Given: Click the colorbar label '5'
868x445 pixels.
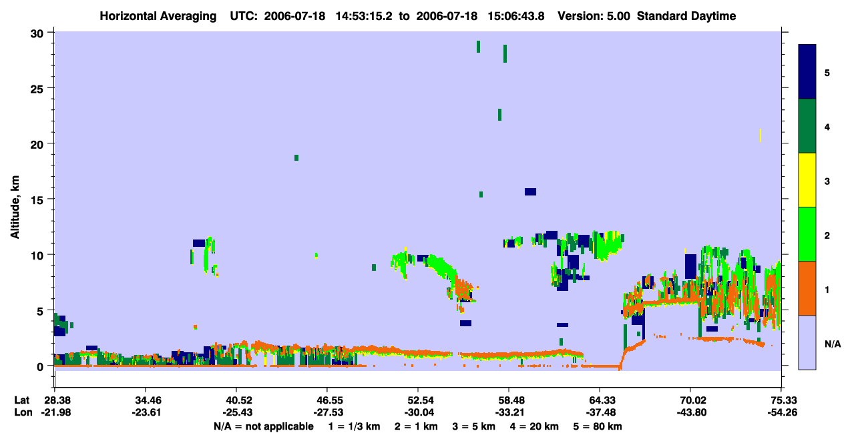Looking at the screenshot, I should [827, 72].
